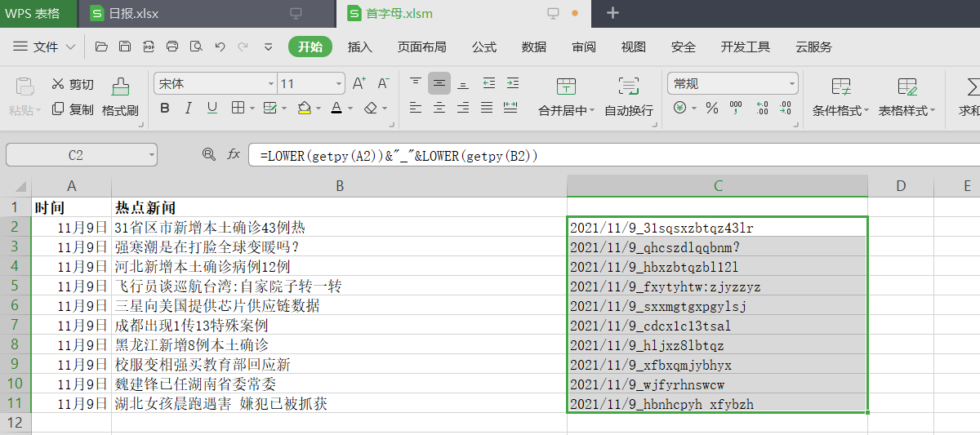The width and height of the screenshot is (980, 435).
Task: Open the 页面布局 ribbon tab
Action: (x=422, y=47)
